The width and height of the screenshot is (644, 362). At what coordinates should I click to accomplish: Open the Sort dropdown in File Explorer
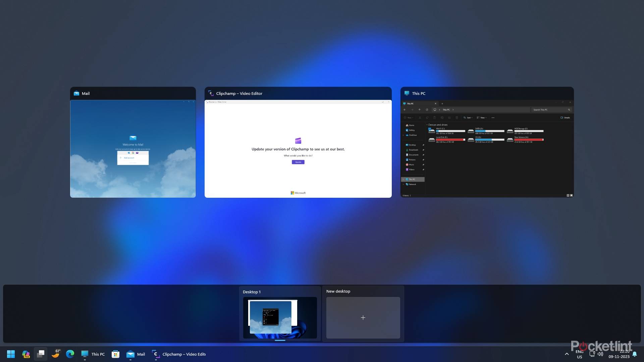click(468, 118)
